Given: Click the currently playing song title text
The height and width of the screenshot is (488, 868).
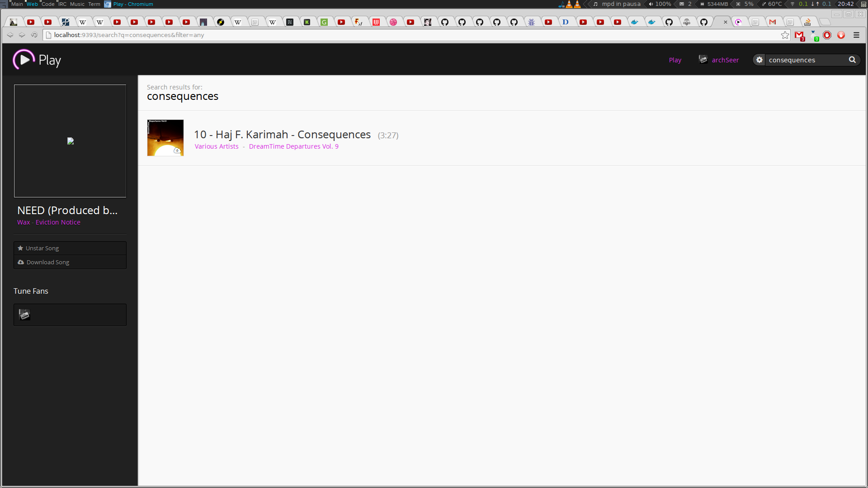Looking at the screenshot, I should [x=67, y=210].
